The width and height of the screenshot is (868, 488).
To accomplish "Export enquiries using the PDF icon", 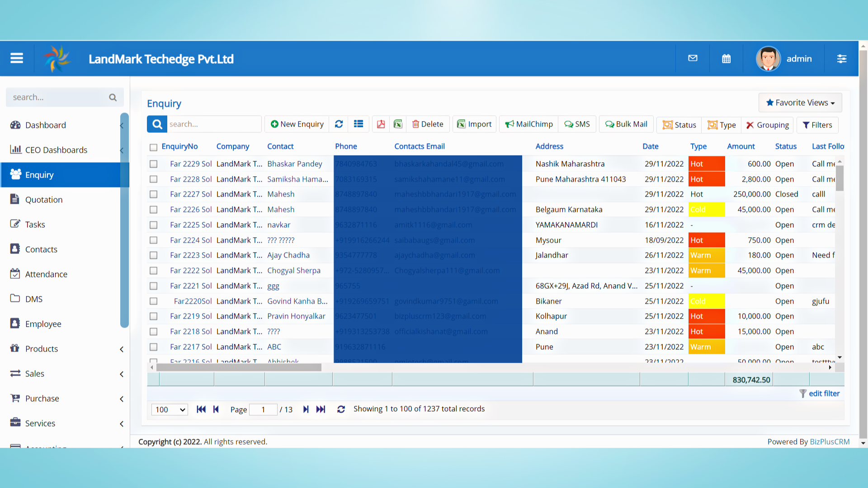I will pos(381,124).
